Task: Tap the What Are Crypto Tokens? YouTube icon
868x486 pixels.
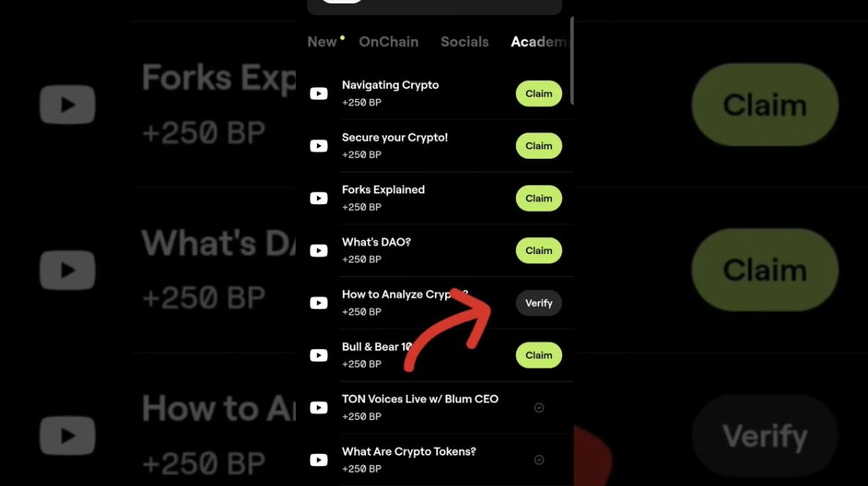Action: [318, 460]
